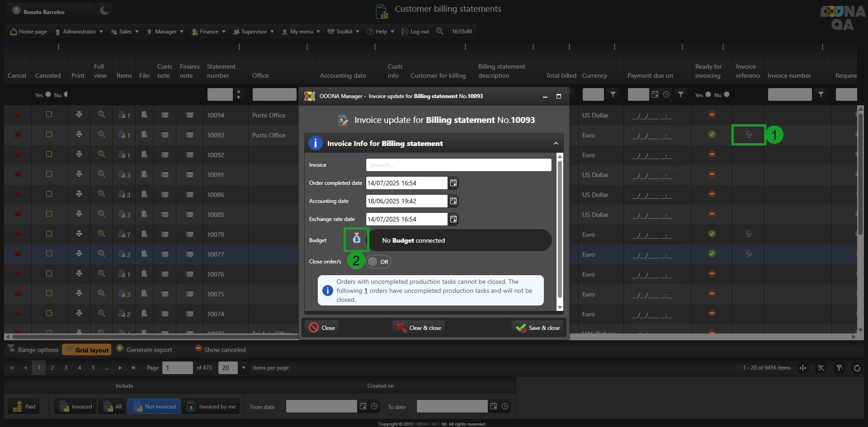868x427 pixels.
Task: Open the Supervisor menu
Action: tap(253, 32)
